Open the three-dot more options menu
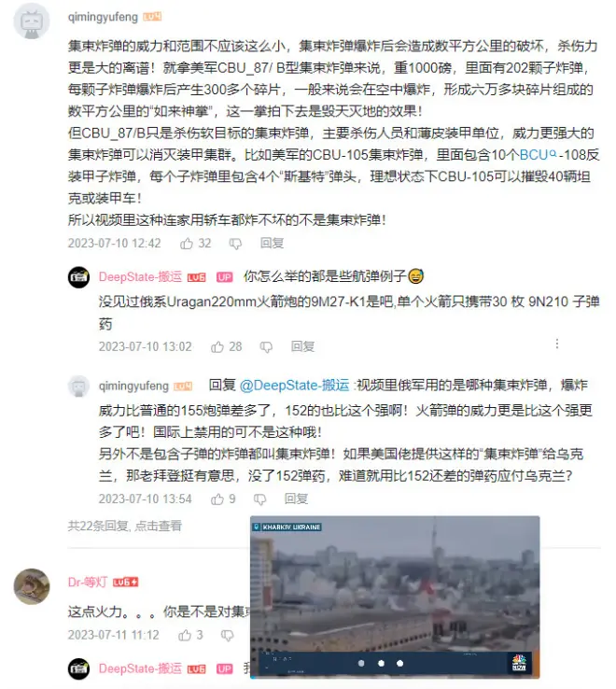The width and height of the screenshot is (616, 689). click(x=557, y=344)
